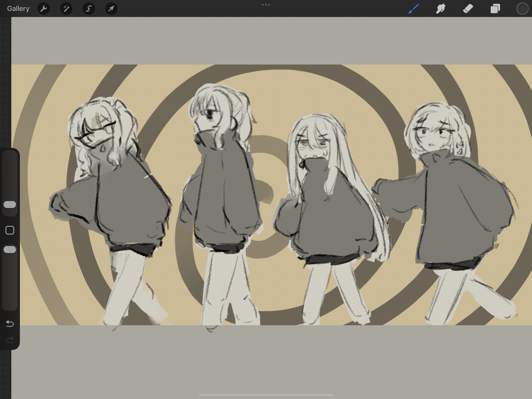This screenshot has height=399, width=532.
Task: Select the Eraser tool
Action: pyautogui.click(x=468, y=9)
